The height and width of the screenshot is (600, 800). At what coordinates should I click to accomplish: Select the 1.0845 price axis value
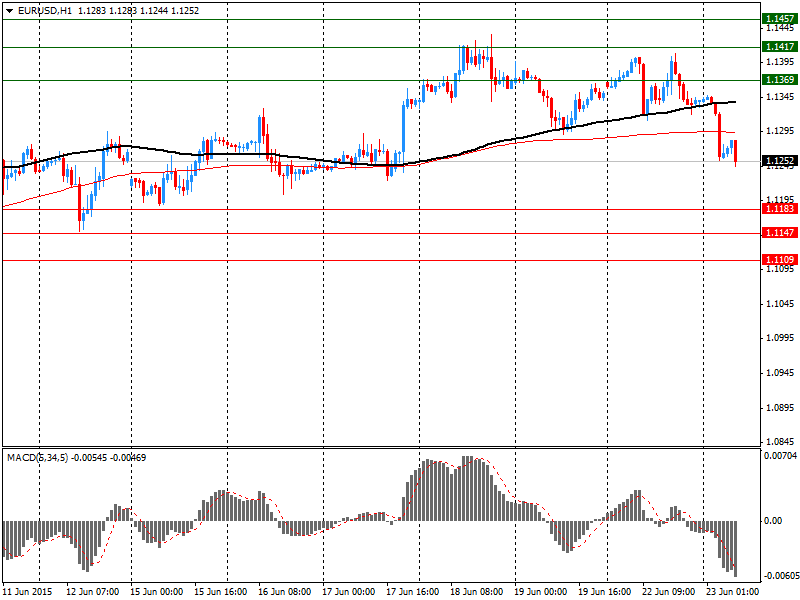pos(780,441)
